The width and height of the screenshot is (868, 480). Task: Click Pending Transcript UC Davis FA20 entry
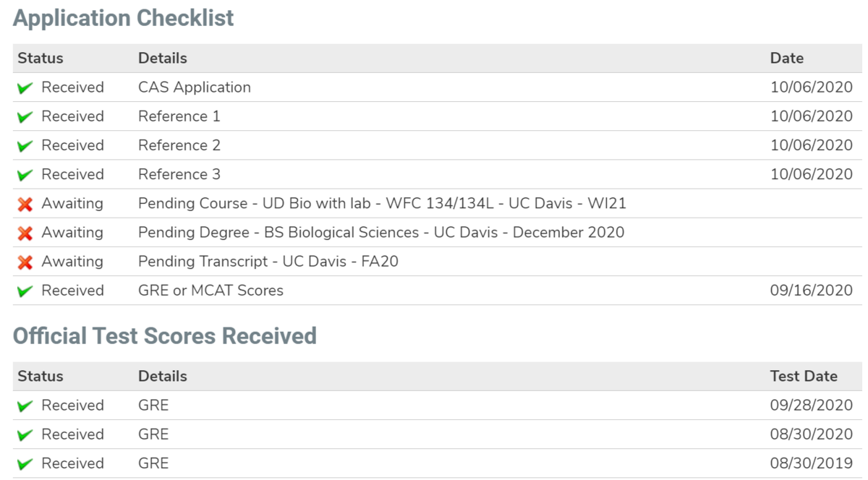click(268, 261)
